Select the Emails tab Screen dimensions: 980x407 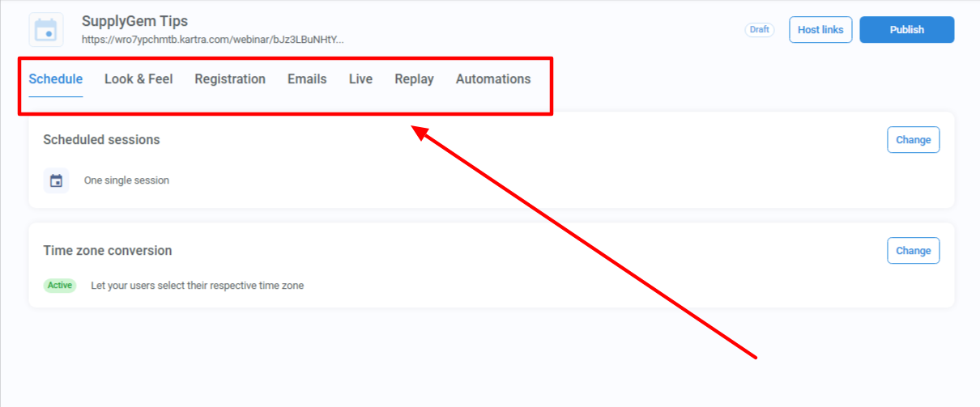click(x=307, y=79)
